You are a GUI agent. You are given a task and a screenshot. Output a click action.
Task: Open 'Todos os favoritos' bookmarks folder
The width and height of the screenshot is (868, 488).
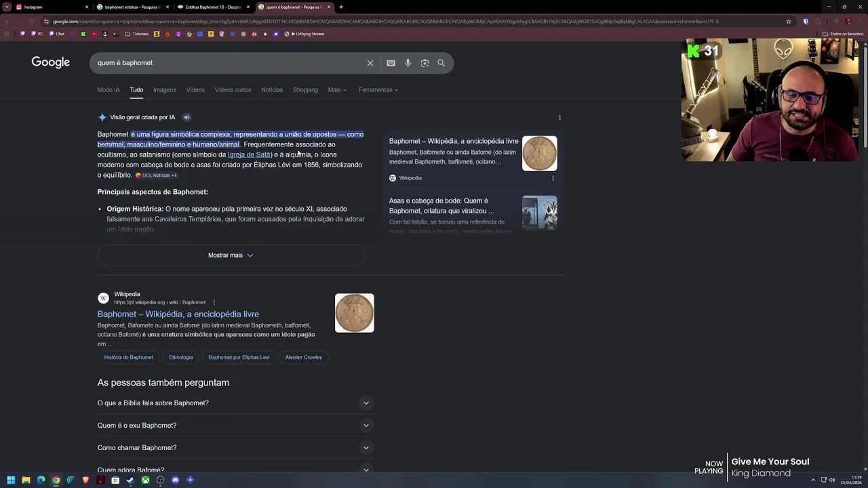(843, 34)
